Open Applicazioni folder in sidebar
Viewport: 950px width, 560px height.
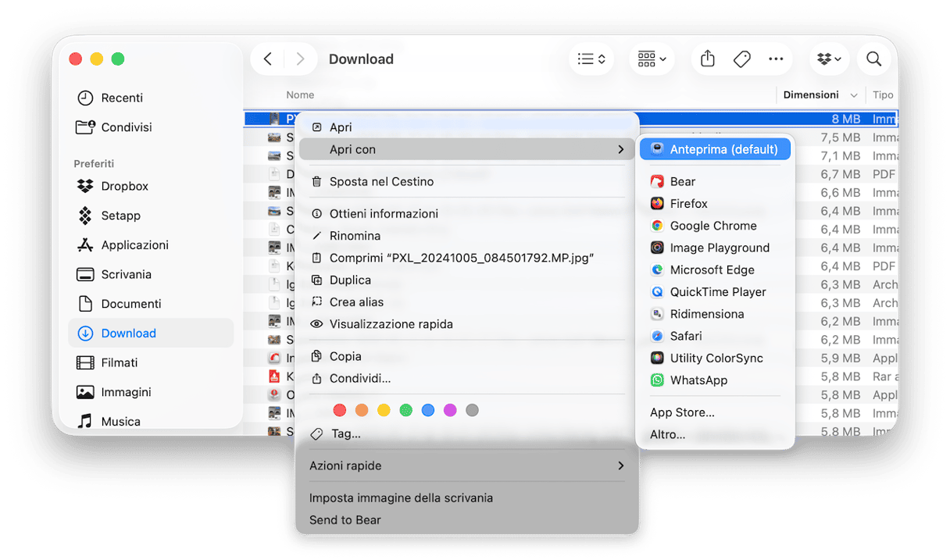(151, 245)
